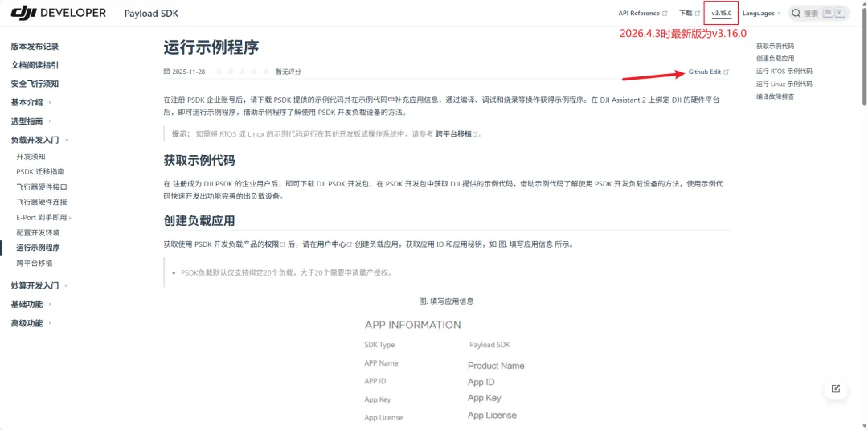Viewport: 868px width, 430px height.
Task: Rate with the third star
Action: coord(243,72)
